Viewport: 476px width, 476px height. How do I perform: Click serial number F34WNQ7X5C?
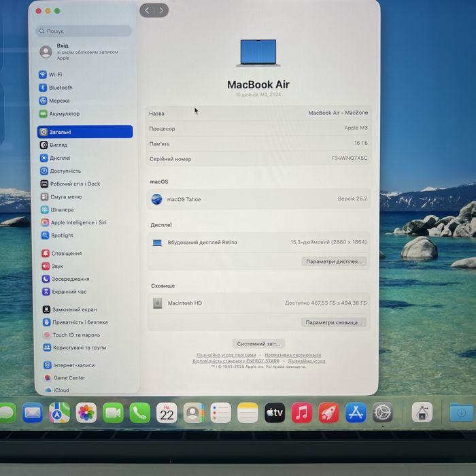[349, 158]
